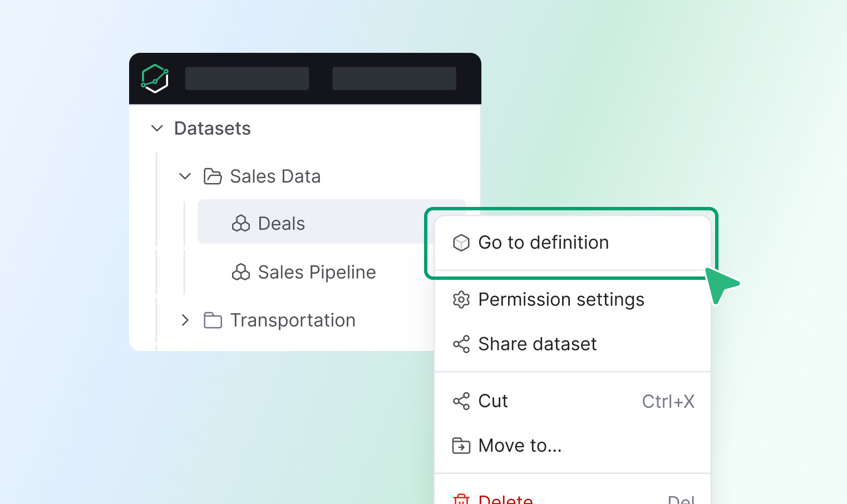
Task: Select the Sales Pipeline dataset
Action: pyautogui.click(x=317, y=272)
